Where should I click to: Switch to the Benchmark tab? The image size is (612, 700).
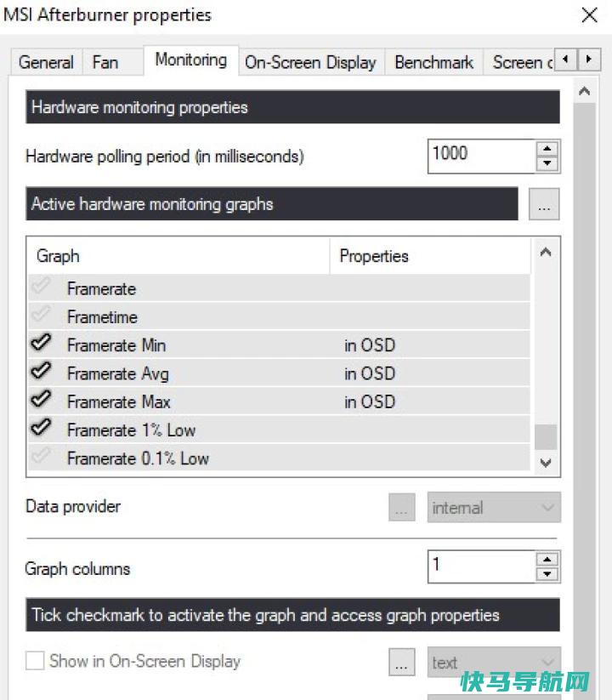pos(434,62)
